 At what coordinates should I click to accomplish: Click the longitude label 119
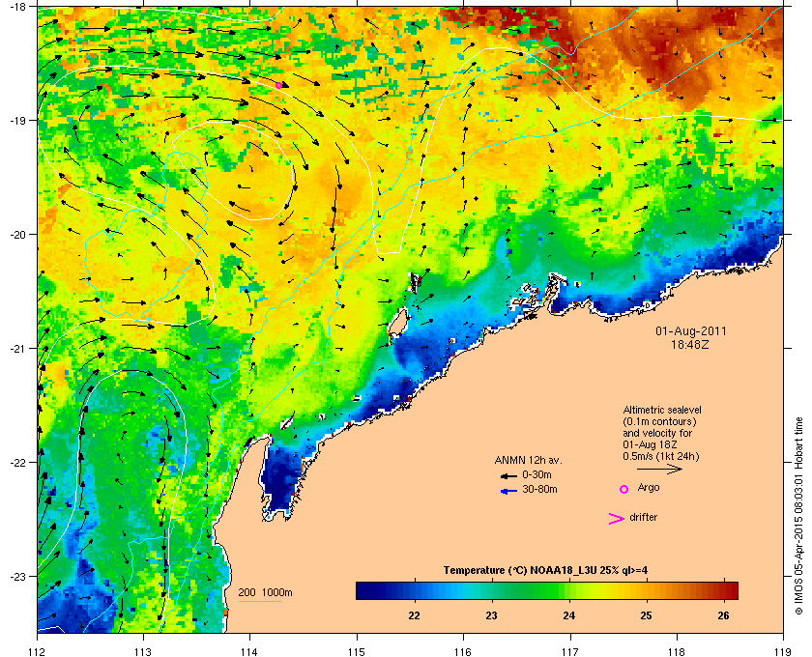pos(783,652)
